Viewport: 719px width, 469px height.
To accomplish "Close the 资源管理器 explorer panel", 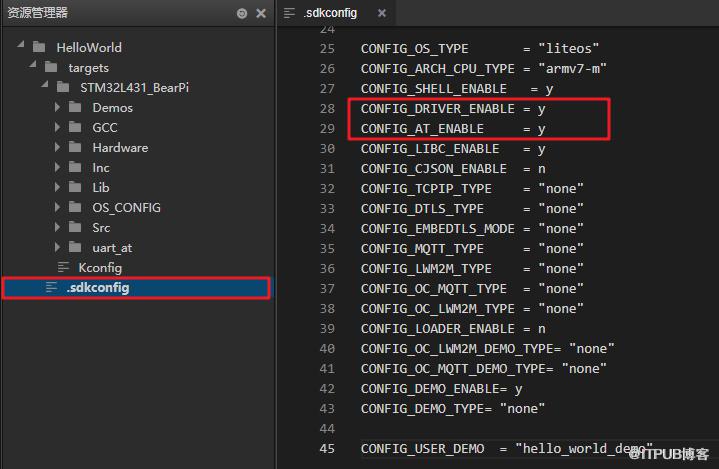I will pos(261,13).
